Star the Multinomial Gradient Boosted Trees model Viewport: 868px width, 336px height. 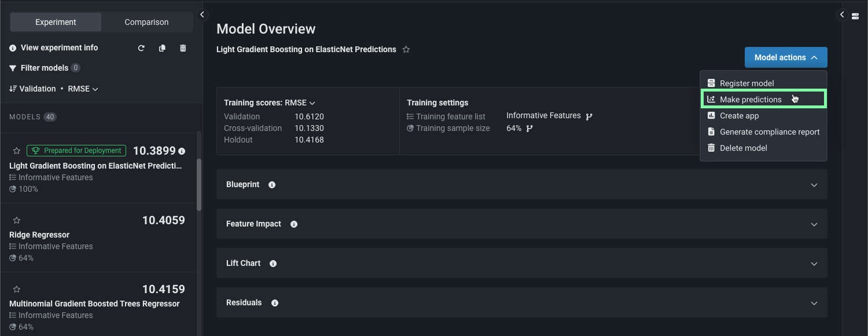tap(17, 289)
